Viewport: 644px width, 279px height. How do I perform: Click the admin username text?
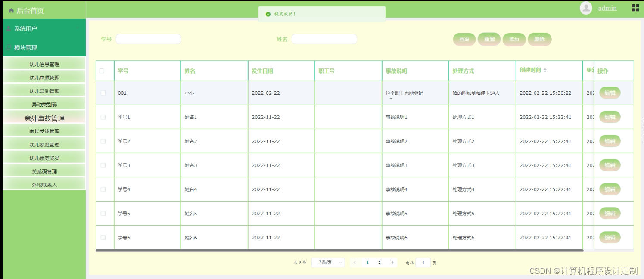click(607, 8)
